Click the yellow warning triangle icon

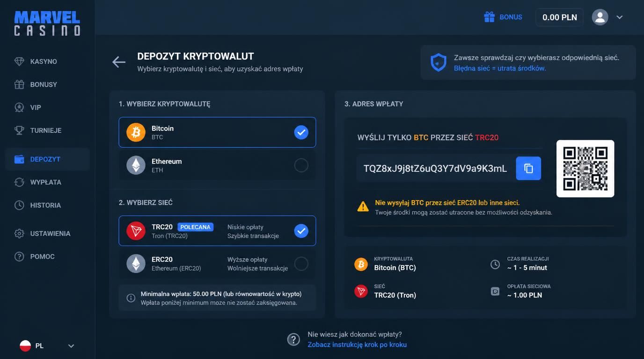click(x=363, y=207)
